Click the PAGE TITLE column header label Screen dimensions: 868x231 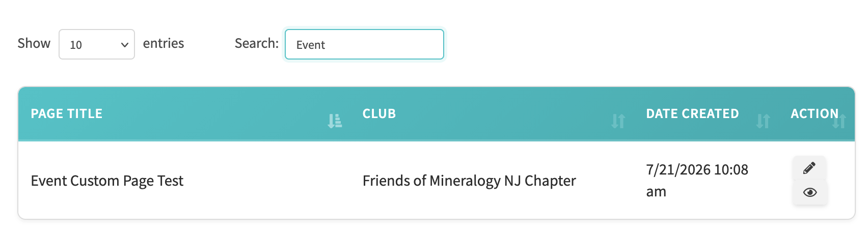click(x=67, y=113)
